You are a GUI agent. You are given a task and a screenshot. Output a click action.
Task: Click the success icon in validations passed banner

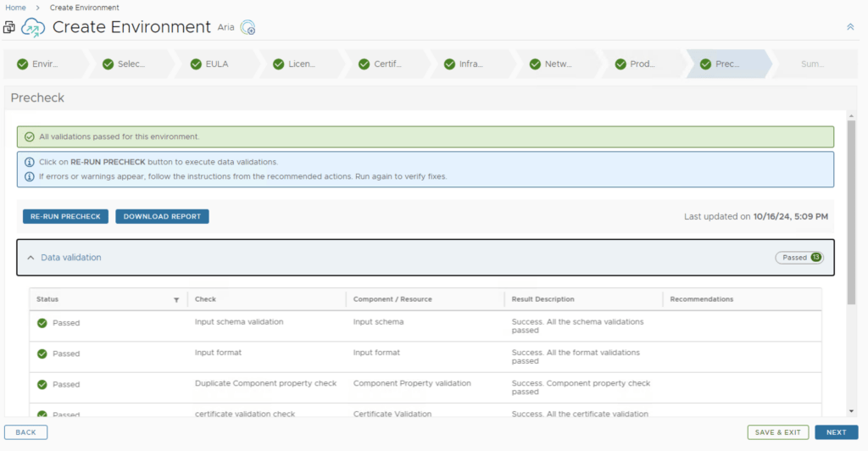pyautogui.click(x=30, y=136)
